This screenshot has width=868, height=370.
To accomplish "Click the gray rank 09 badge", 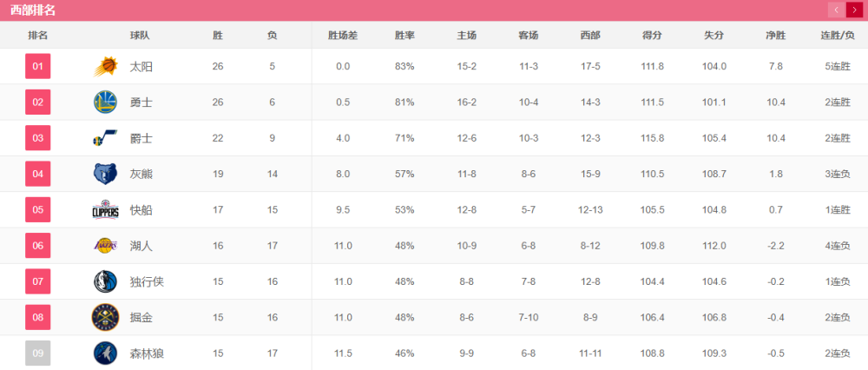I will coord(37,353).
